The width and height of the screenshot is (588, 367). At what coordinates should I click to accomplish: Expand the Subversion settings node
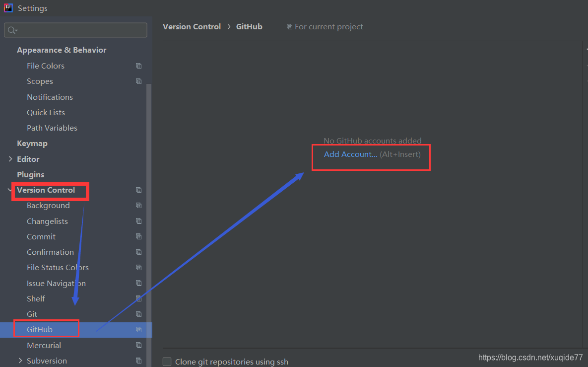point(20,361)
